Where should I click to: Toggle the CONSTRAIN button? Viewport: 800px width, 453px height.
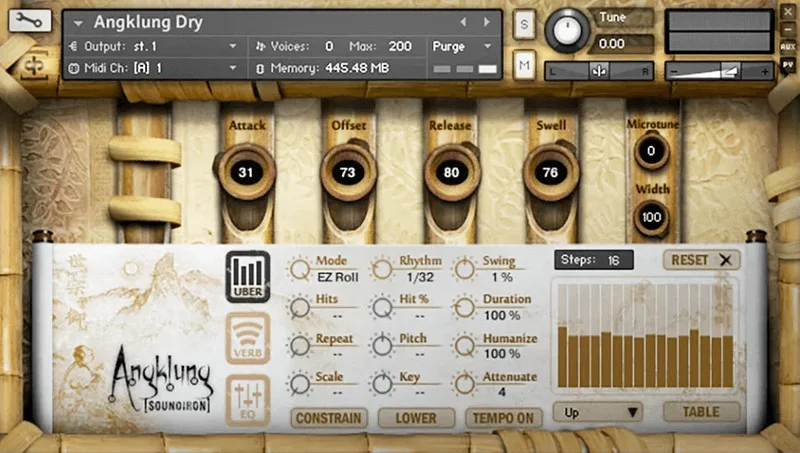pyautogui.click(x=329, y=418)
